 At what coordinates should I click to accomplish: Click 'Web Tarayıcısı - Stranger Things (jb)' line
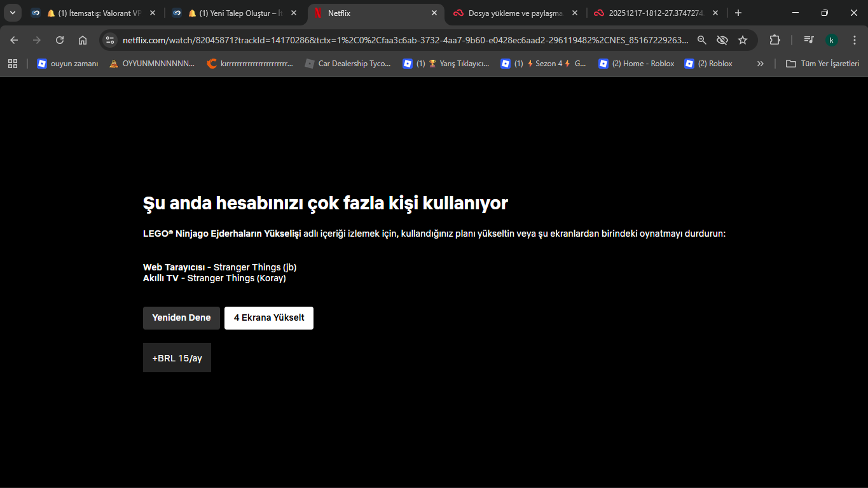point(220,267)
